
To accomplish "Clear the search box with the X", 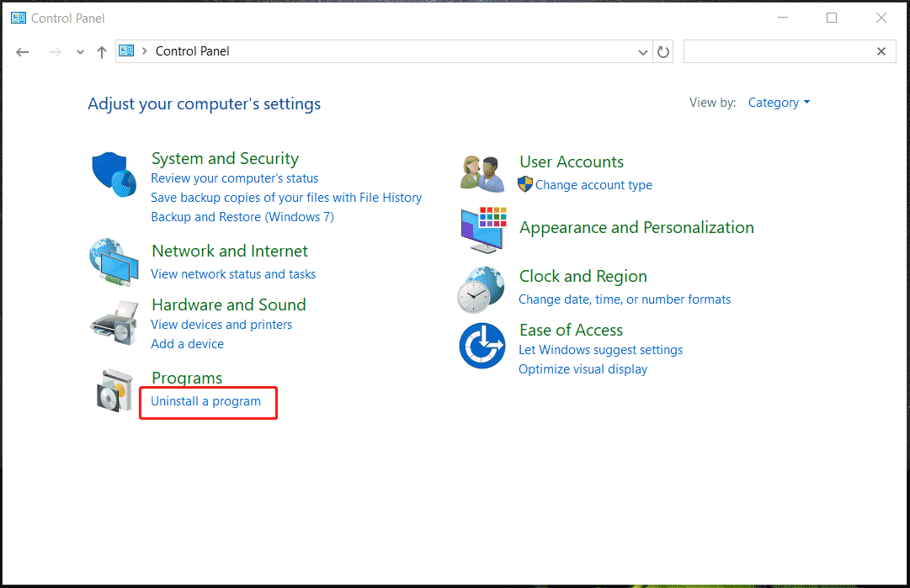I will pos(881,51).
